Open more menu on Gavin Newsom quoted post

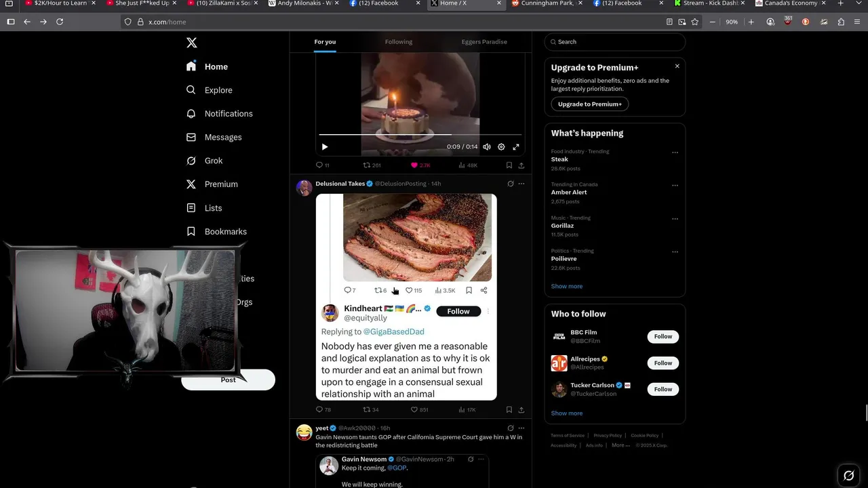(x=481, y=460)
